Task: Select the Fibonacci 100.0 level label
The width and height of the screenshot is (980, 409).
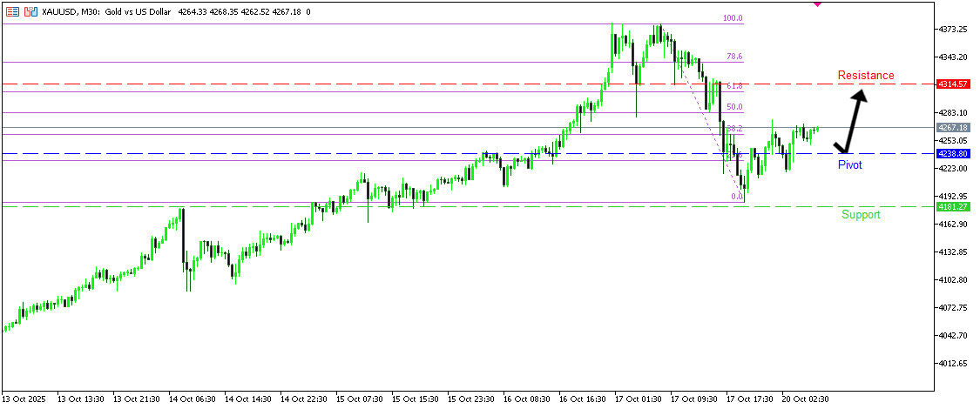Action: (x=733, y=18)
